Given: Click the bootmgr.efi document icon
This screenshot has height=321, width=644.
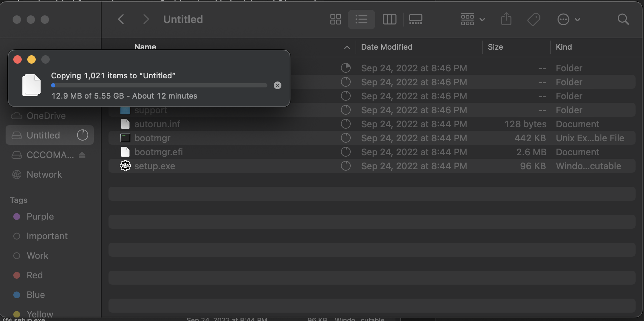Looking at the screenshot, I should point(125,152).
